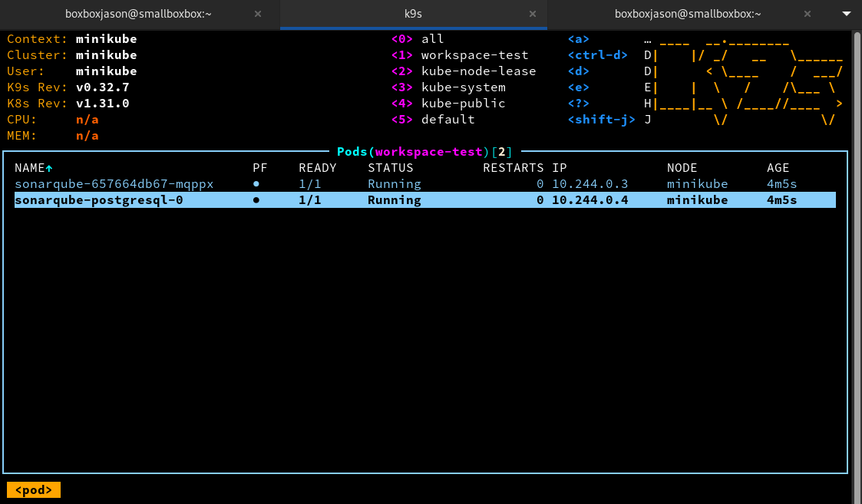Click namespace shortcut <4> kube-public
The height and width of the screenshot is (504, 862).
pos(448,104)
